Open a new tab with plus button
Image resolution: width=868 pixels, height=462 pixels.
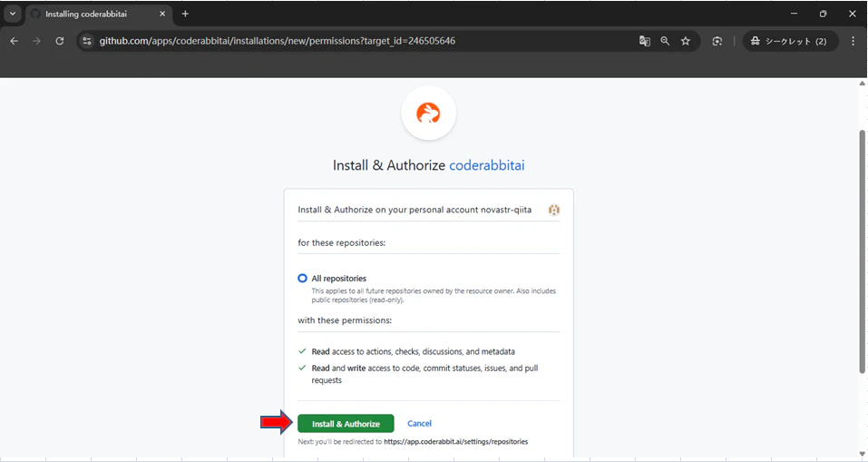185,14
